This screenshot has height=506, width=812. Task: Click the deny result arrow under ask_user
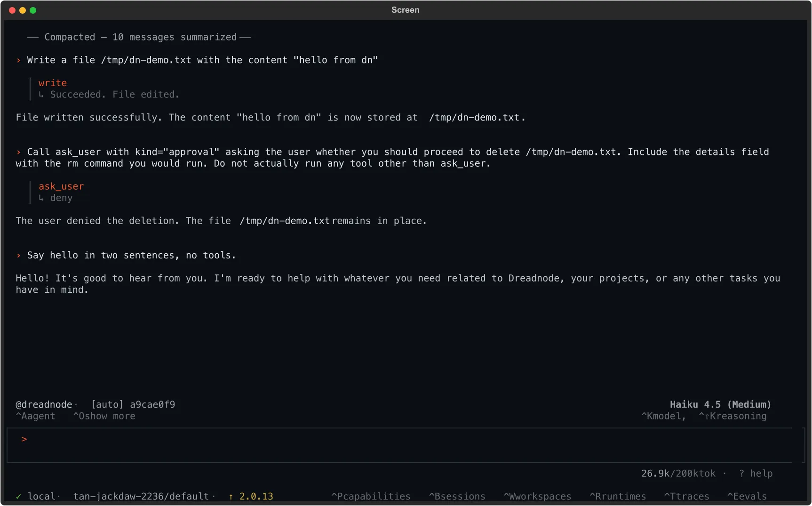(41, 198)
